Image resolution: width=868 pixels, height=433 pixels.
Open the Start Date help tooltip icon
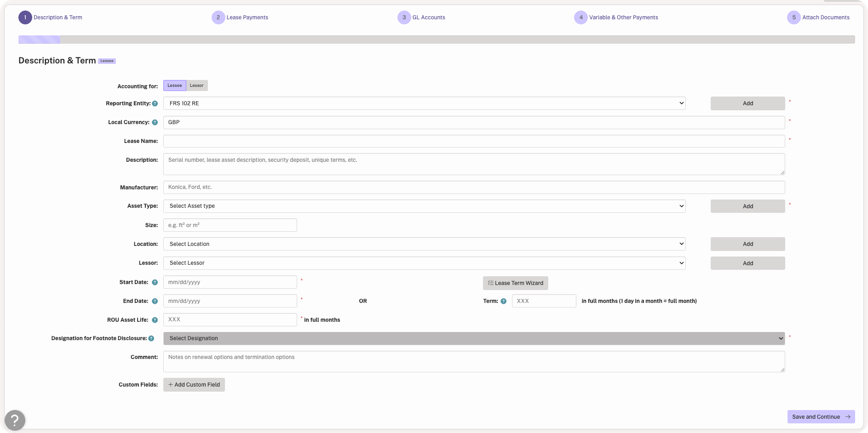pos(155,282)
